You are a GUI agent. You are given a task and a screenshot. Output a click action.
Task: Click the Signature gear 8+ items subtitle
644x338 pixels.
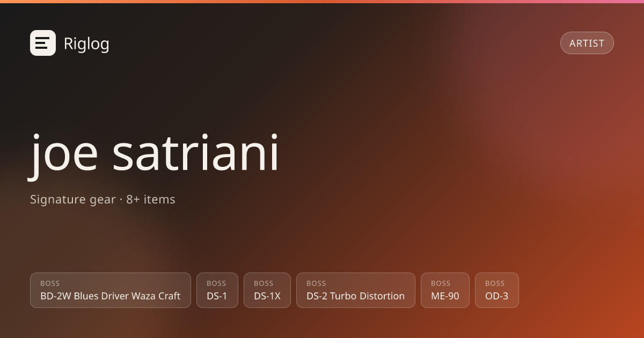(103, 200)
